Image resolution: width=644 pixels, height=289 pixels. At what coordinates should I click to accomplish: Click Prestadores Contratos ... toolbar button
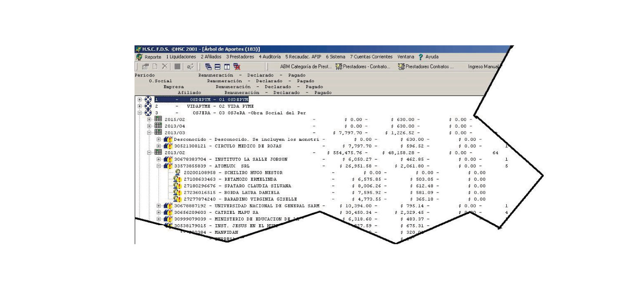click(425, 67)
